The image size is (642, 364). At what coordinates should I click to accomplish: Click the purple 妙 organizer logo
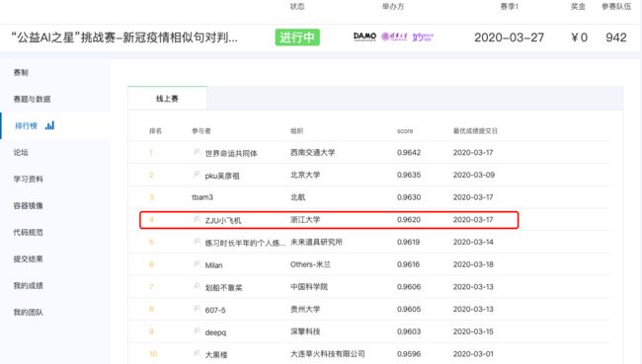[423, 37]
